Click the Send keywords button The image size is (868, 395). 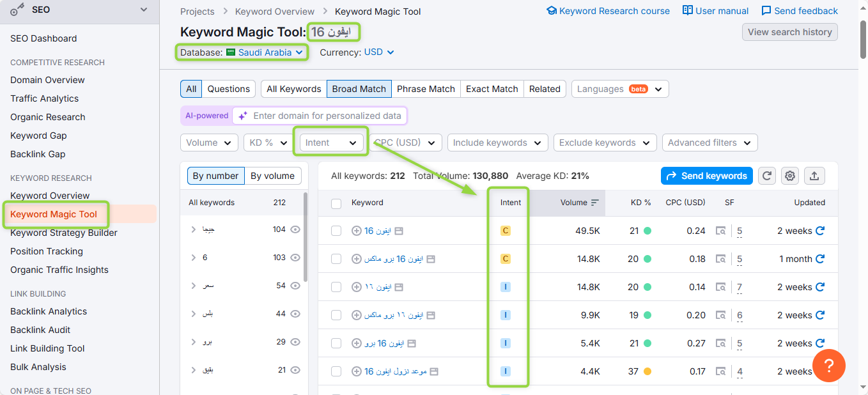706,176
